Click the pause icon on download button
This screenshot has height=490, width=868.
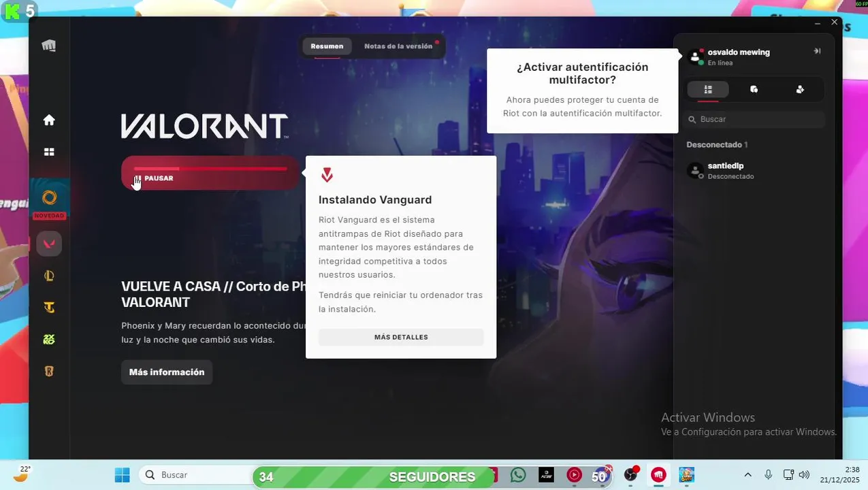coord(138,178)
